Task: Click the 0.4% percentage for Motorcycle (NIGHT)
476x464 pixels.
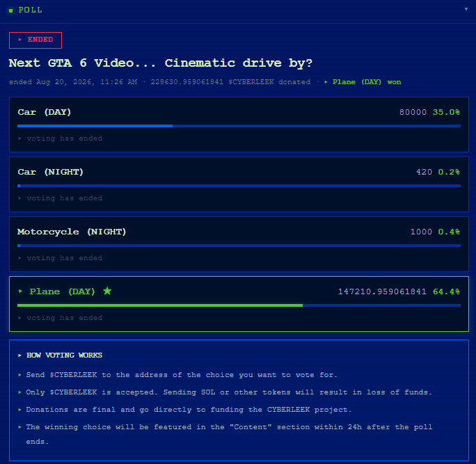Action: pos(449,232)
